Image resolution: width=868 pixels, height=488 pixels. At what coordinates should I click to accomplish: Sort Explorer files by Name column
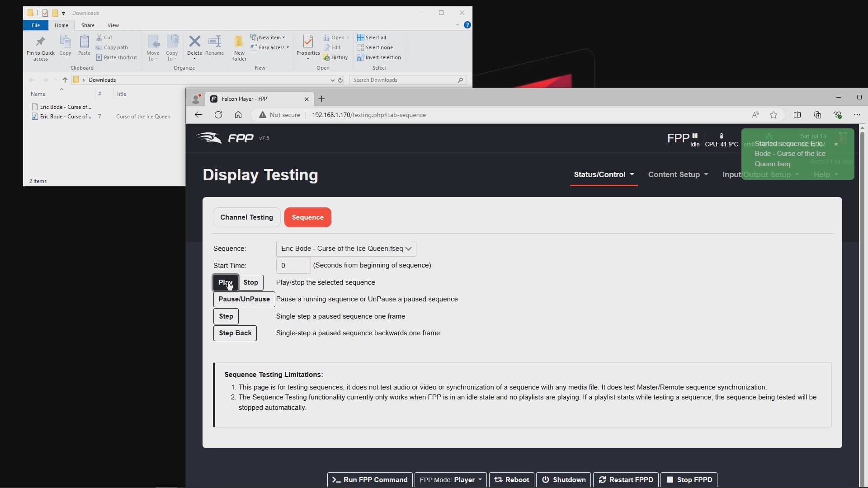click(38, 94)
